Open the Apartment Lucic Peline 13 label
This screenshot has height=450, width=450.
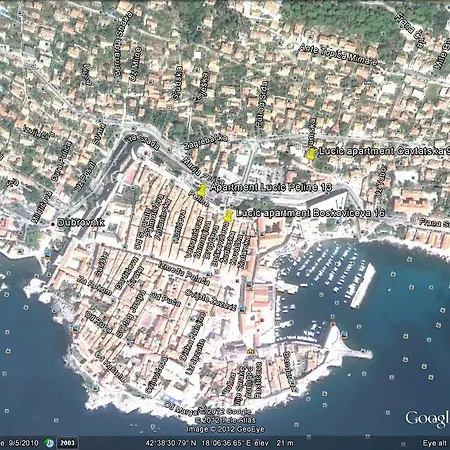coord(271,187)
